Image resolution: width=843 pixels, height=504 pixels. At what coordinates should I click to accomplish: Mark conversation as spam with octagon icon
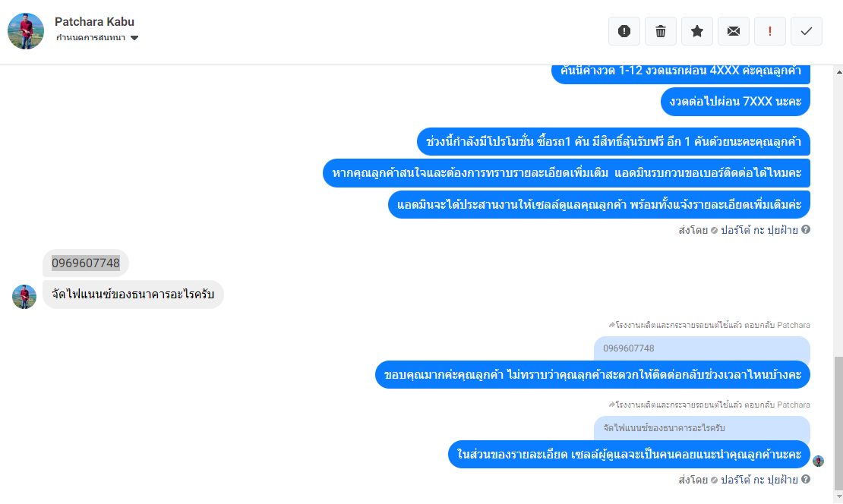tap(624, 31)
